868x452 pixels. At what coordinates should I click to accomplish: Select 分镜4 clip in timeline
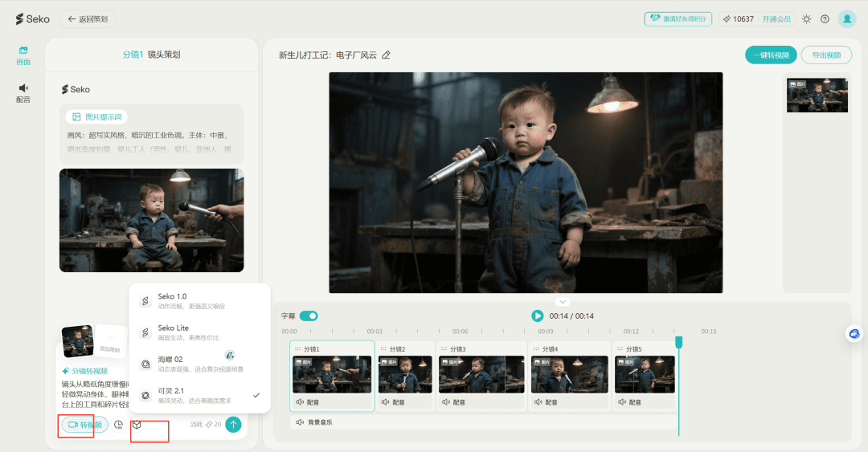point(570,377)
